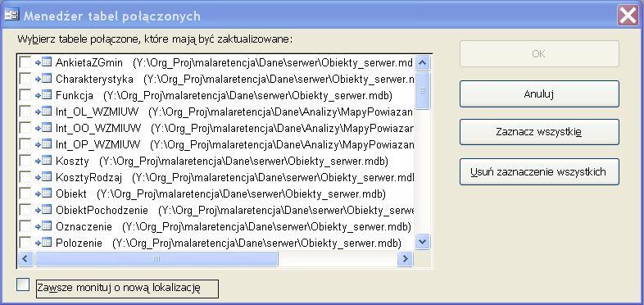Image resolution: width=644 pixels, height=305 pixels.
Task: Check the Funkcja table checkbox
Action: point(25,95)
